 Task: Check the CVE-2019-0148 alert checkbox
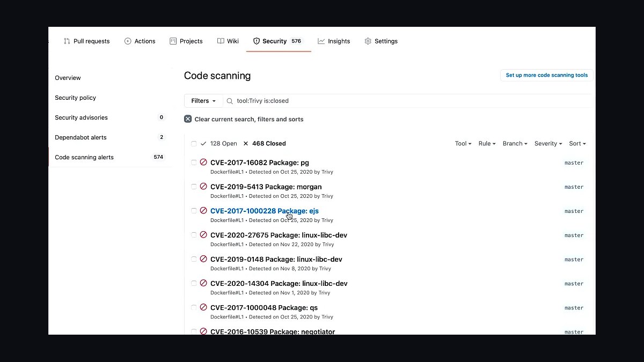click(194, 259)
